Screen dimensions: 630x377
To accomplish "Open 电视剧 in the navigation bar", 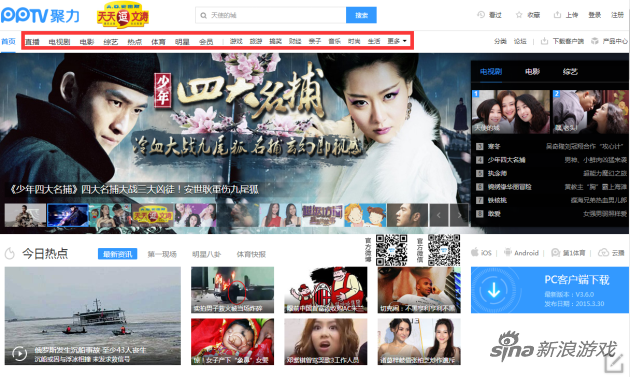I will [x=59, y=41].
